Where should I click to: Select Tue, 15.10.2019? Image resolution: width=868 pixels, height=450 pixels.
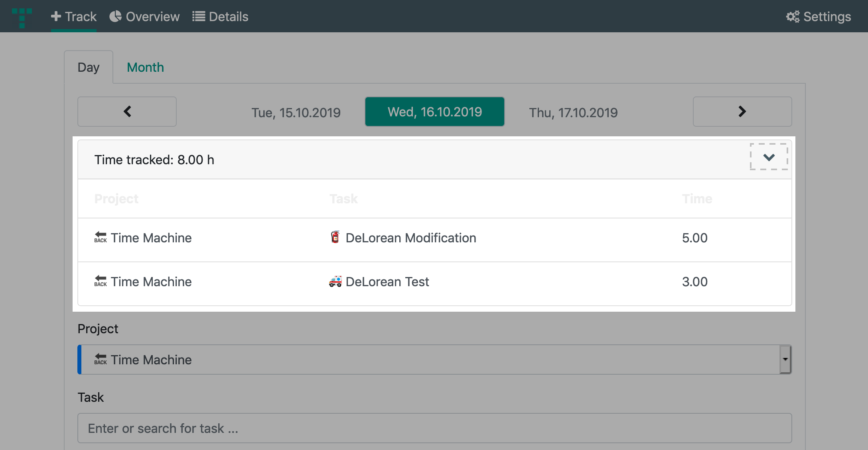(x=296, y=112)
